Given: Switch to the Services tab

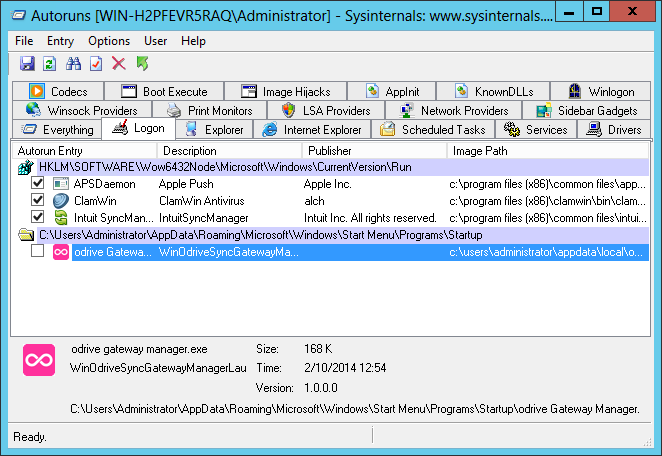Looking at the screenshot, I should point(536,129).
